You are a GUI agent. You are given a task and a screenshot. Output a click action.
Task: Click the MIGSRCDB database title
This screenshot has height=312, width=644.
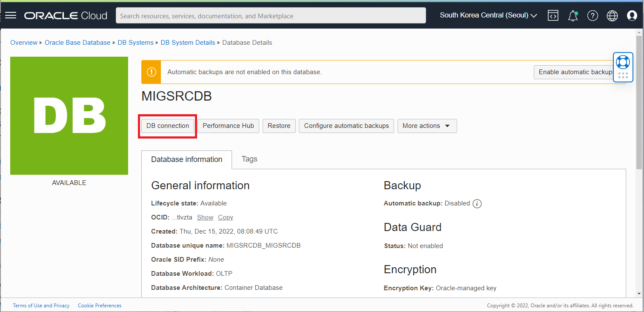pos(177,96)
